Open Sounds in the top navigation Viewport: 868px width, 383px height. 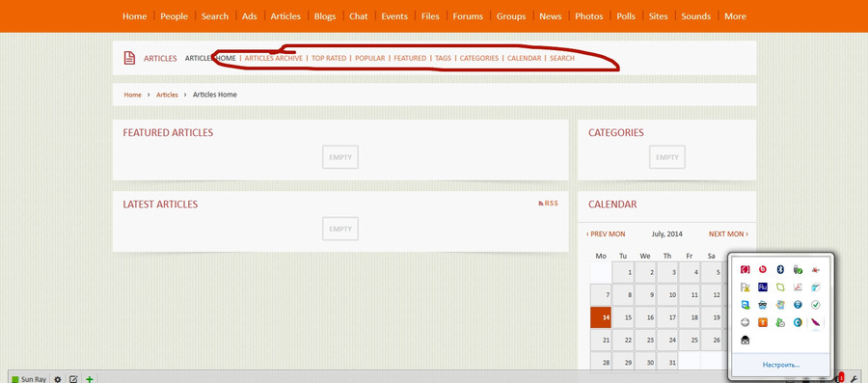(x=695, y=16)
